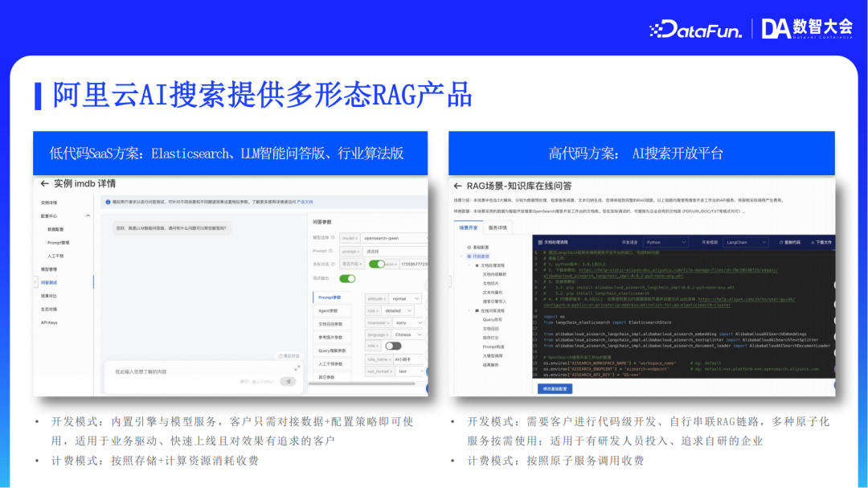Click the back arrow on RAG场景 page
Image resolution: width=868 pixels, height=488 pixels.
pos(456,186)
